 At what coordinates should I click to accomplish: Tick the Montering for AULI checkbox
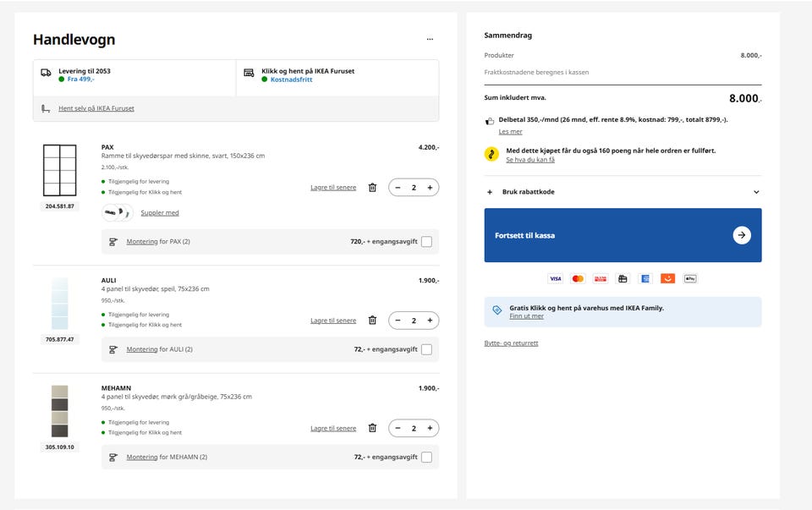[x=426, y=349]
